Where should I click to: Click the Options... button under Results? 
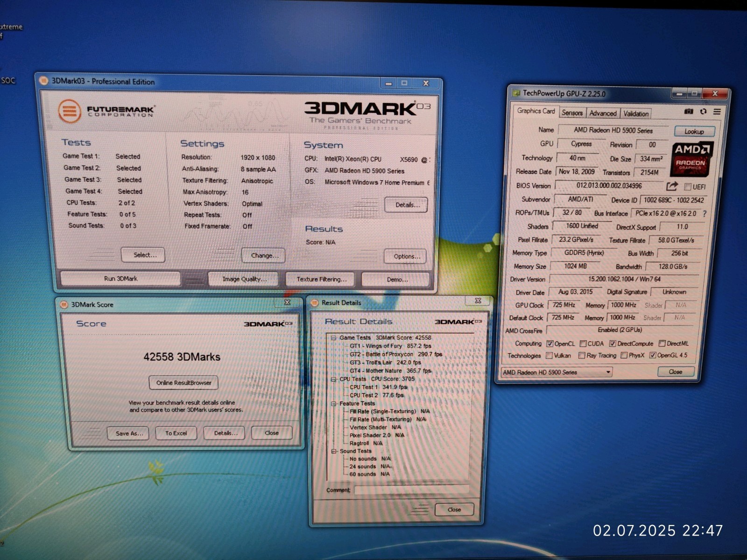pos(405,256)
